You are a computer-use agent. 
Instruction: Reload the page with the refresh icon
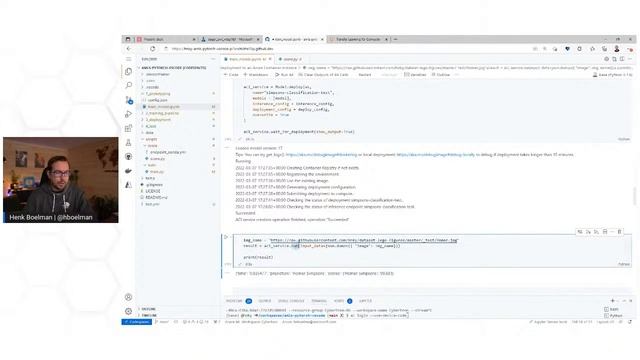click(x=153, y=49)
